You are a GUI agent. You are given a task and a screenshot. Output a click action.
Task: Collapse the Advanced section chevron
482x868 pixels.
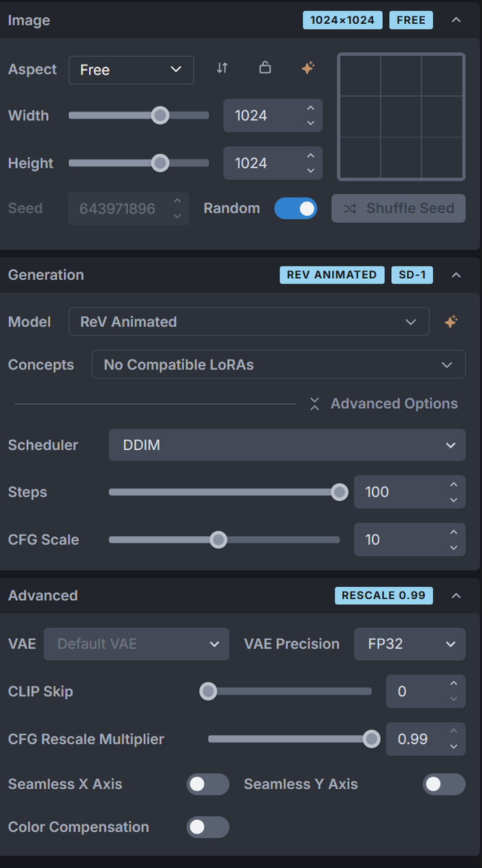pos(456,595)
